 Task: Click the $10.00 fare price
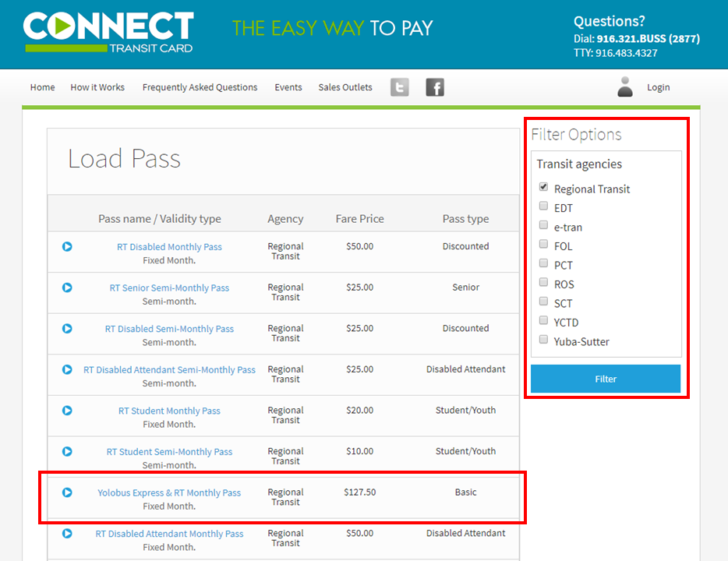[x=360, y=451]
